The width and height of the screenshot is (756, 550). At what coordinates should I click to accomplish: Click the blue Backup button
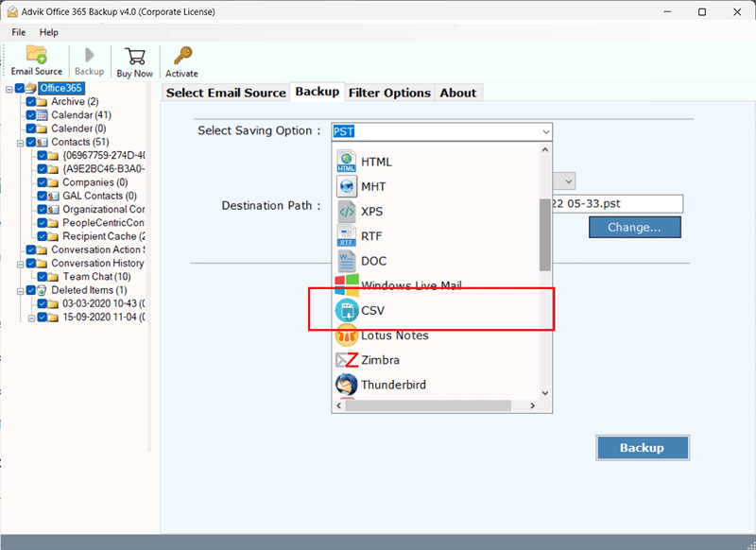643,448
